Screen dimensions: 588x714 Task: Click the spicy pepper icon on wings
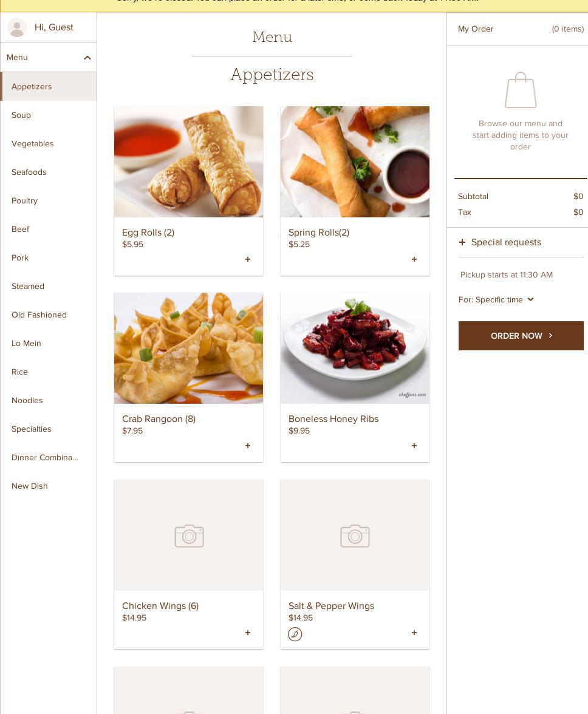(295, 634)
